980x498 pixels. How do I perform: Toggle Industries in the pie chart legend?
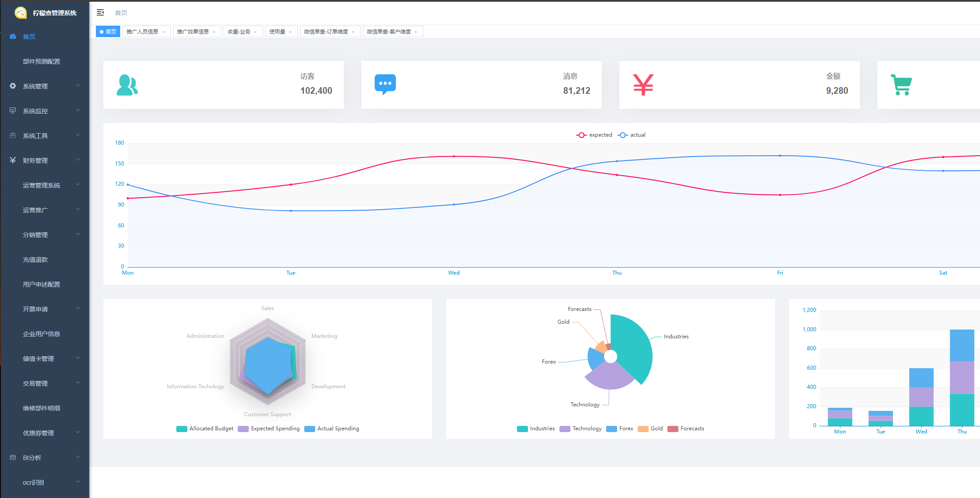click(x=536, y=429)
